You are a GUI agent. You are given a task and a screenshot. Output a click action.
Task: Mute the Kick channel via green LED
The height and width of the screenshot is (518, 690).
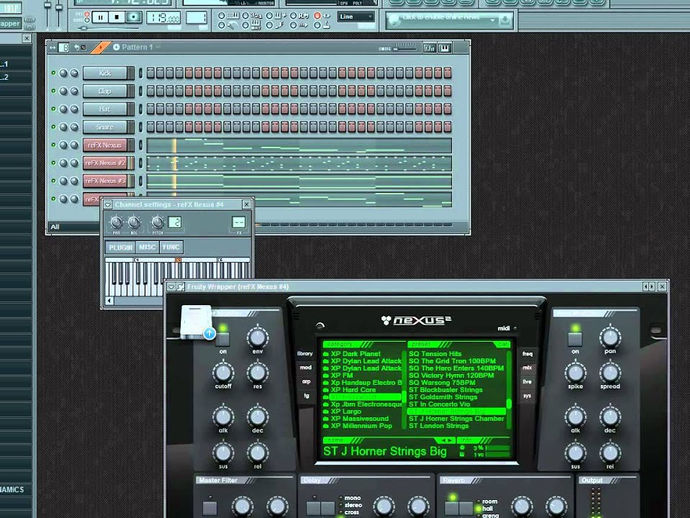tap(54, 73)
